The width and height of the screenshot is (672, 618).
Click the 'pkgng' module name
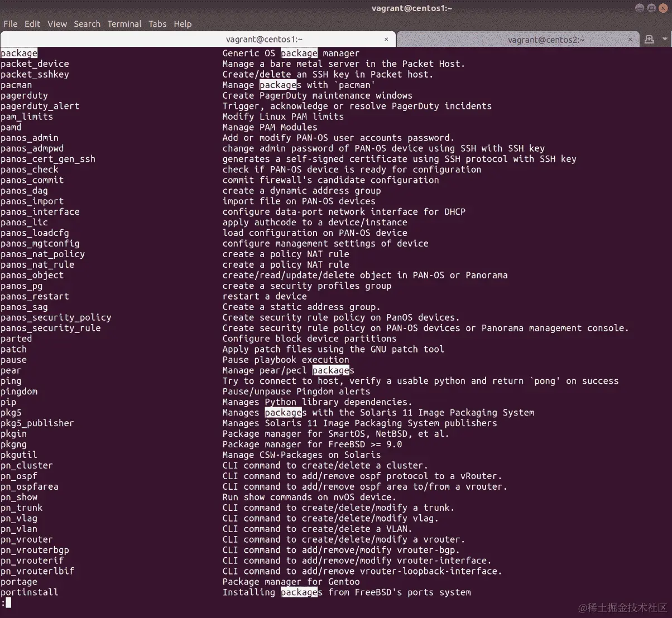13,445
